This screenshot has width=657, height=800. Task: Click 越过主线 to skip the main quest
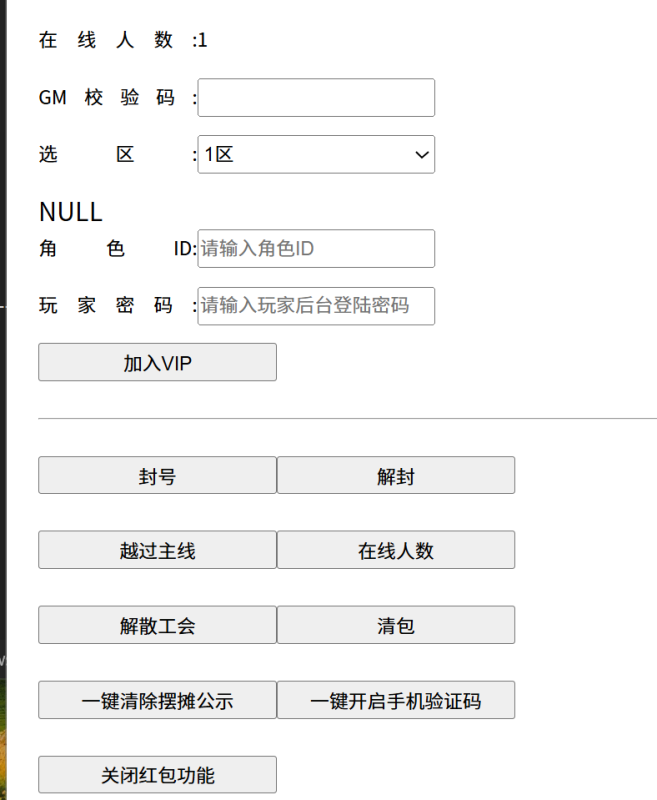(x=157, y=550)
